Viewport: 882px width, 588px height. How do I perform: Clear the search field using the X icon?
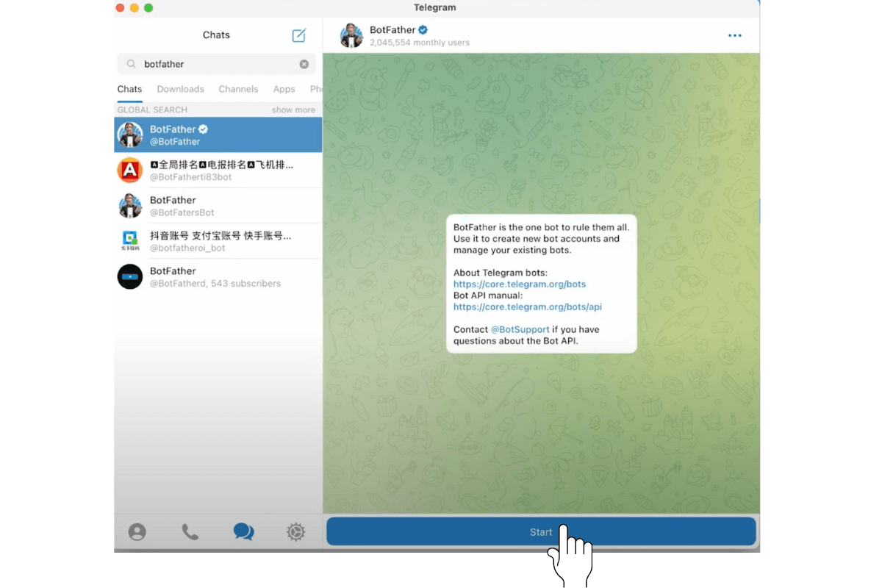click(x=304, y=64)
